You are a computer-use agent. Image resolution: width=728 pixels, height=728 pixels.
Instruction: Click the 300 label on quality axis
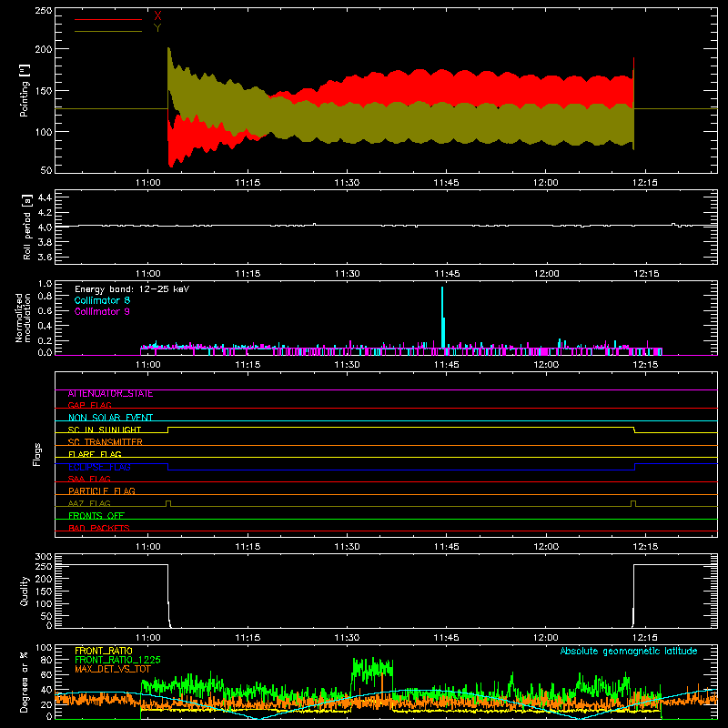[x=44, y=557]
